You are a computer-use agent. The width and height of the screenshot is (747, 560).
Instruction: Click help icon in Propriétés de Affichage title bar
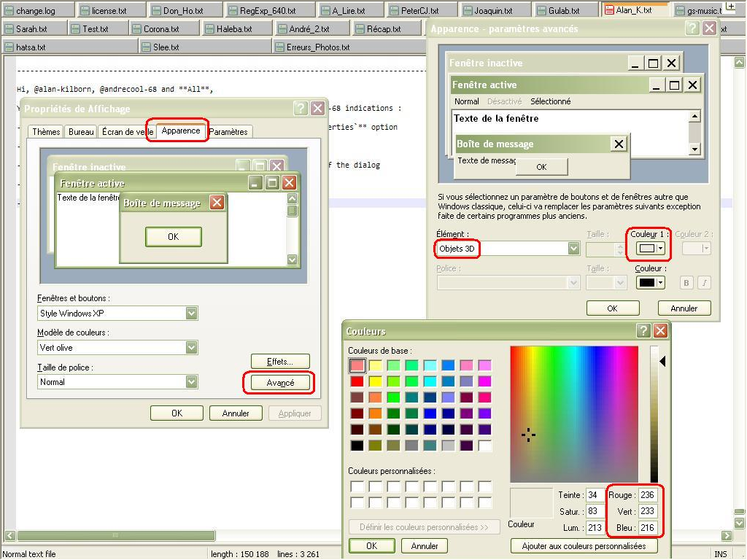click(x=300, y=108)
